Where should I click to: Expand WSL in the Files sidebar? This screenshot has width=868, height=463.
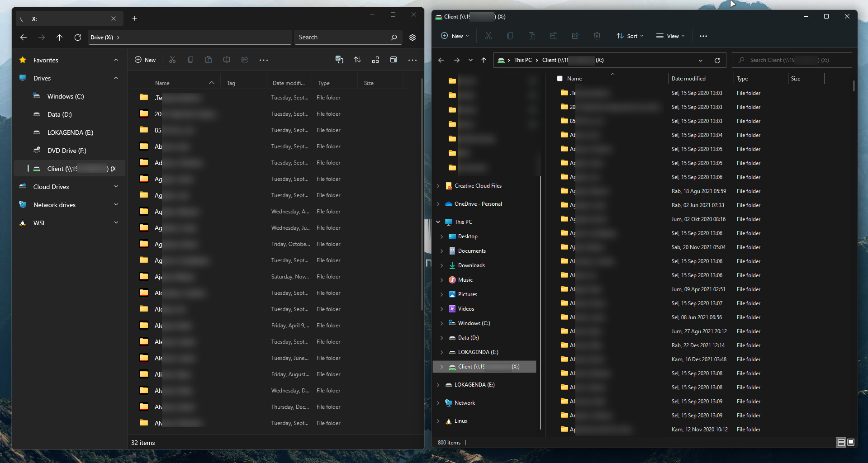tap(116, 223)
